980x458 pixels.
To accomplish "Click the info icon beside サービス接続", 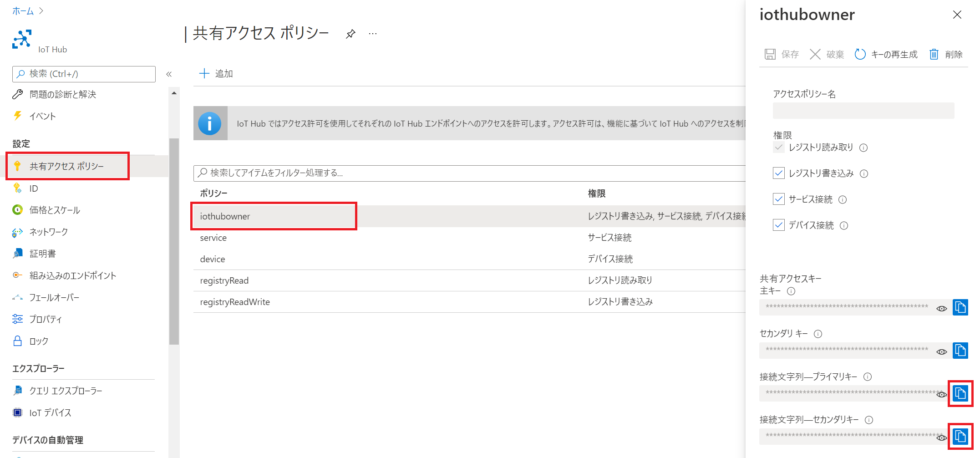I will [x=843, y=199].
